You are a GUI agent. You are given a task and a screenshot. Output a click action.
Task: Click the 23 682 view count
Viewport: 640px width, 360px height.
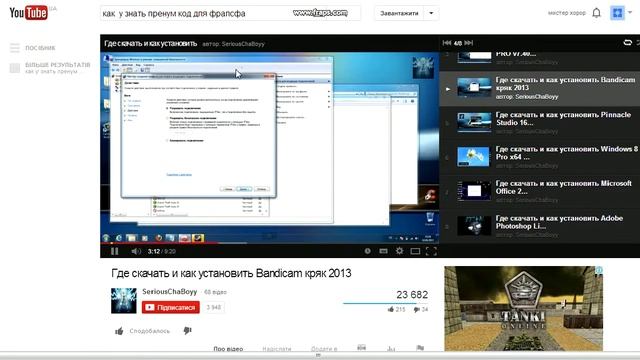pos(412,295)
